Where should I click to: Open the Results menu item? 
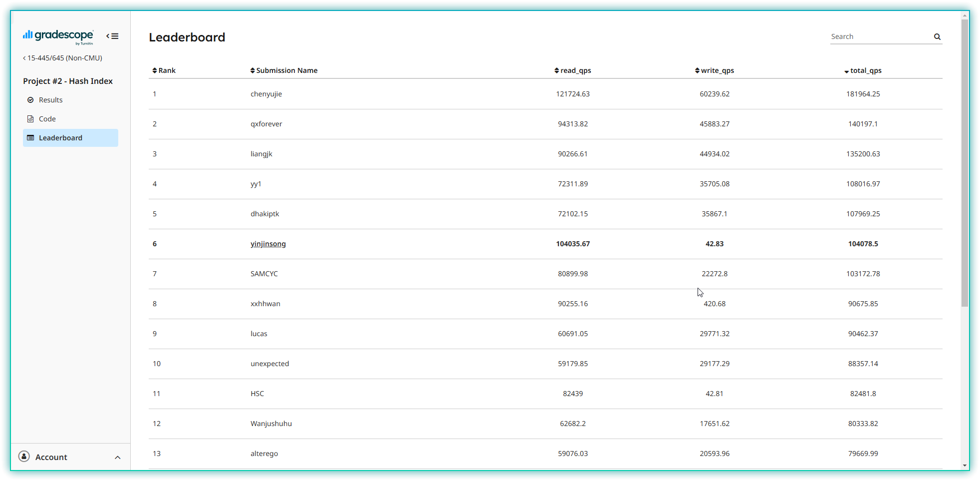(x=50, y=99)
